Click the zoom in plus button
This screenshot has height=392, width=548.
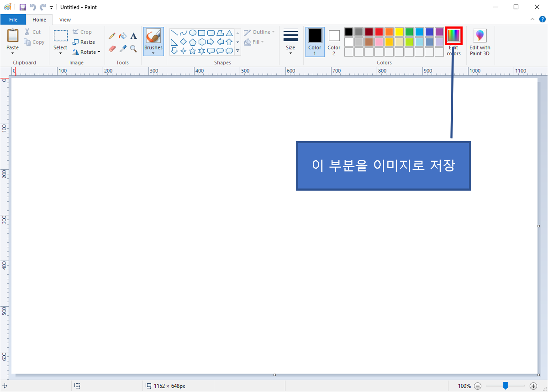(x=533, y=386)
